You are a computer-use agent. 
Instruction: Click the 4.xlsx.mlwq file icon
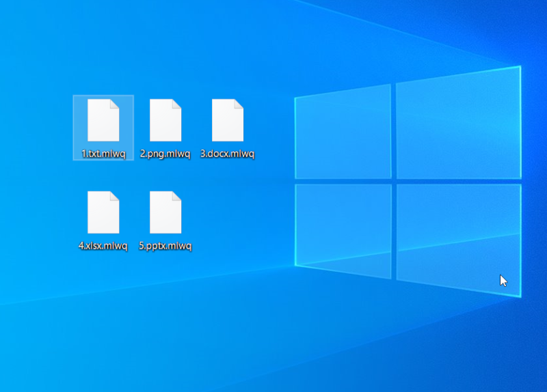tap(103, 212)
